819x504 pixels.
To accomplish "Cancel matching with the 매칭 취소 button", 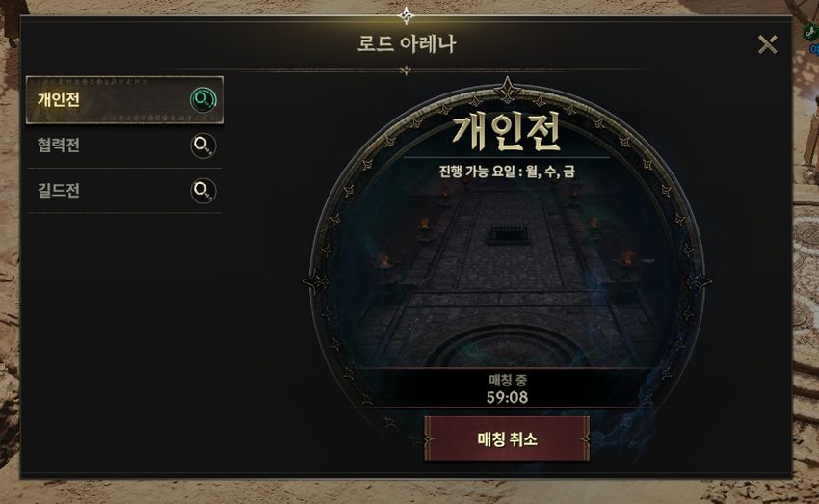I will [x=507, y=438].
